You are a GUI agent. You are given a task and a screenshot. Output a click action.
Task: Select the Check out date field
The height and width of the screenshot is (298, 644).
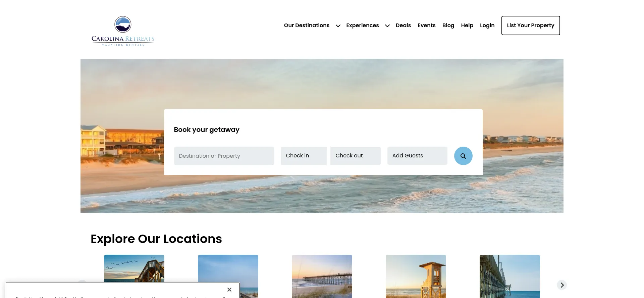(x=356, y=156)
